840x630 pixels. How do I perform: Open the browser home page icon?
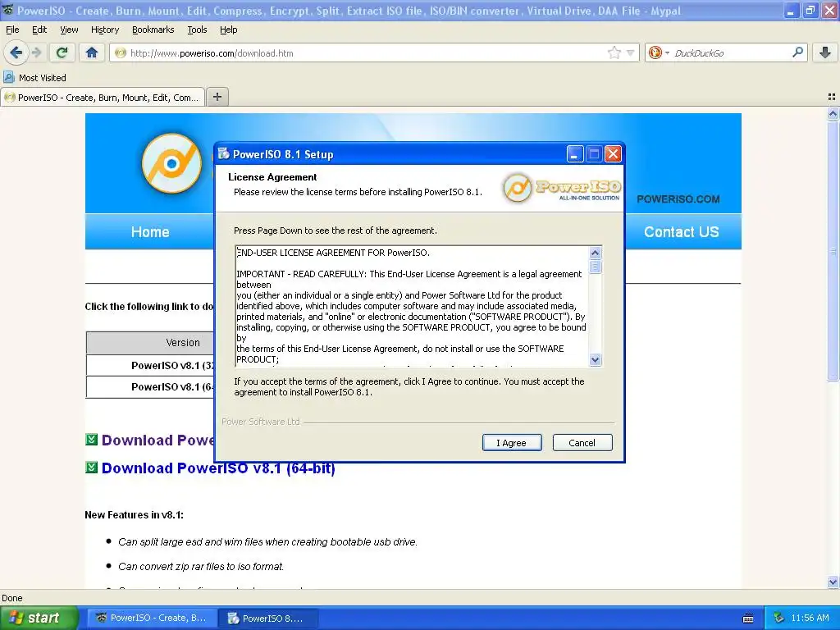tap(92, 52)
